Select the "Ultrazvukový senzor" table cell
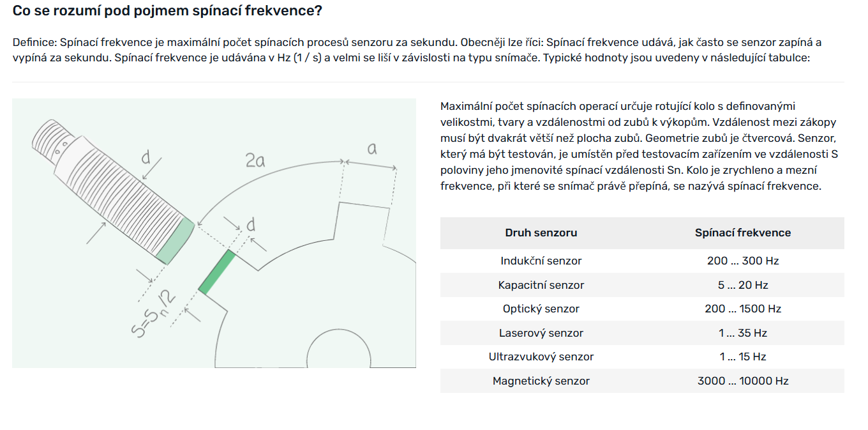Screen dimensions: 868x430 tap(541, 357)
